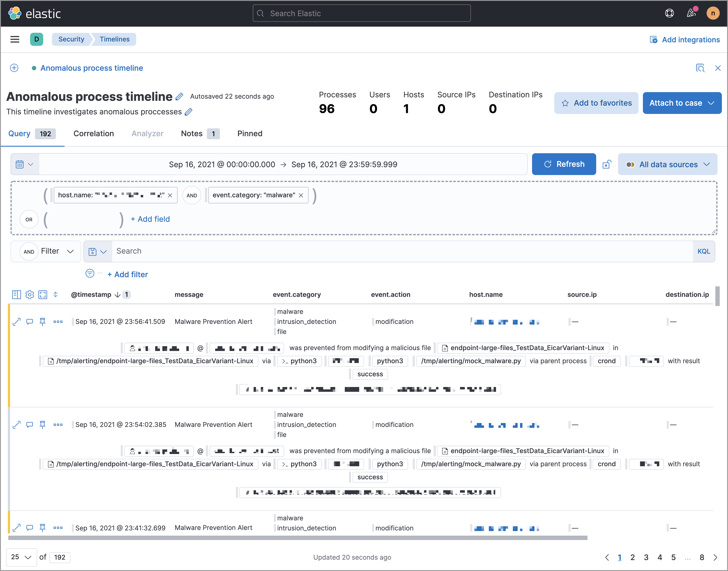Viewport: 728px width, 571px height.
Task: Pin the first timeline event
Action: (43, 322)
